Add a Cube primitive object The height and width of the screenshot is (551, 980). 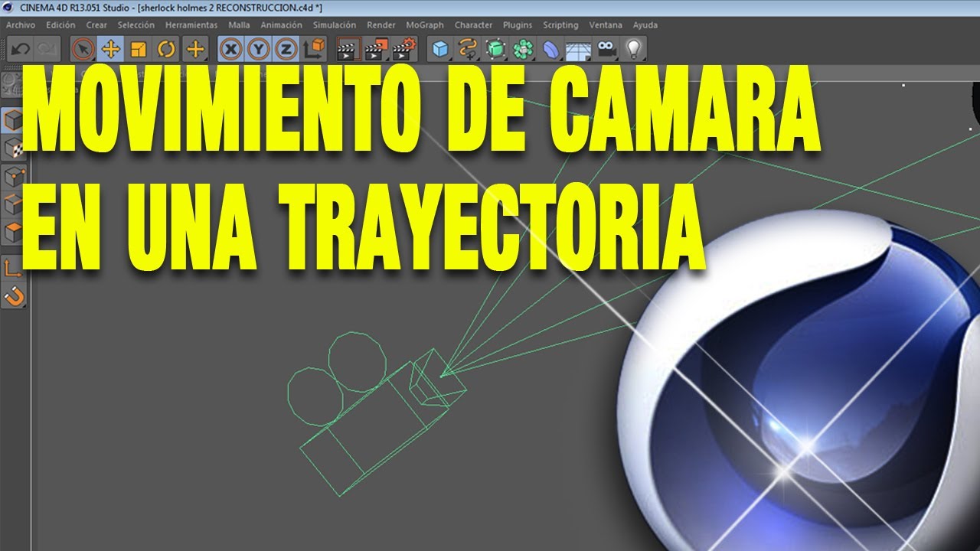440,50
